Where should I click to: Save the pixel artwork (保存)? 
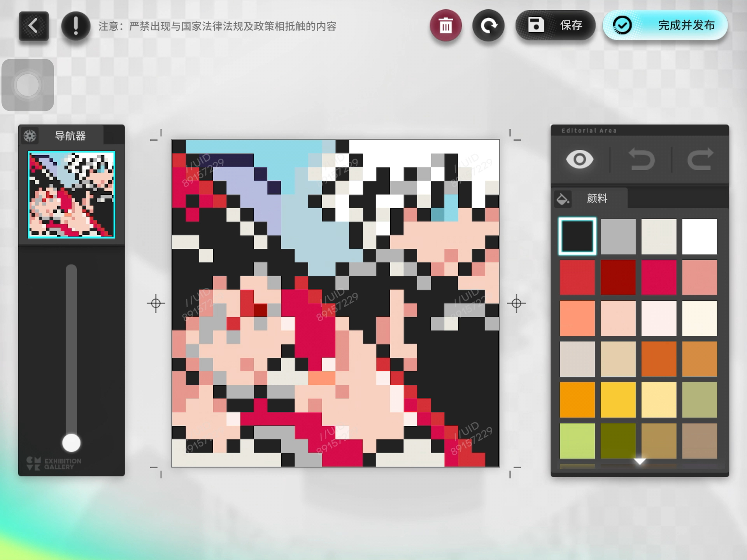click(x=555, y=25)
